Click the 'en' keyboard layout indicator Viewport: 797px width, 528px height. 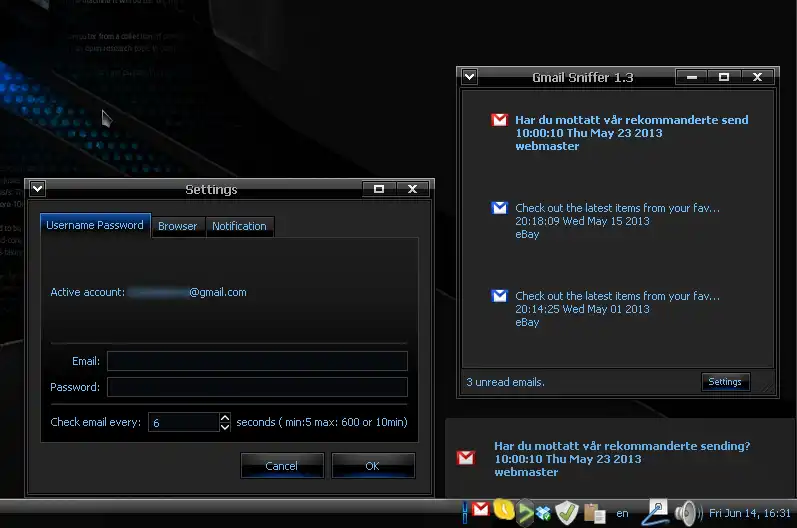pyautogui.click(x=622, y=513)
